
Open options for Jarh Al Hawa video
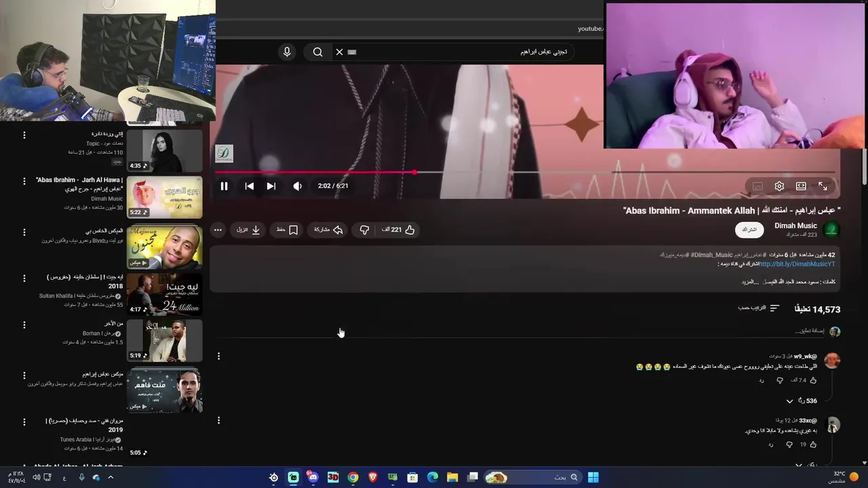(24, 182)
